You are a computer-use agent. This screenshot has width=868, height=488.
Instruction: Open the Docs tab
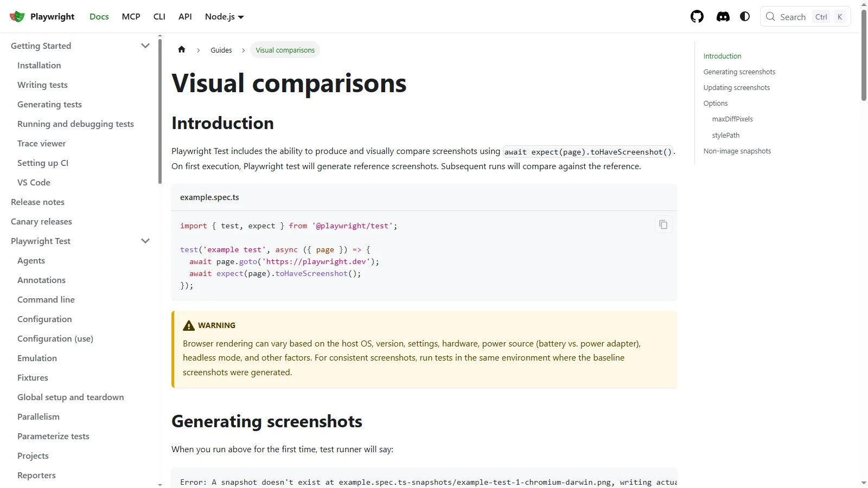[x=99, y=17]
